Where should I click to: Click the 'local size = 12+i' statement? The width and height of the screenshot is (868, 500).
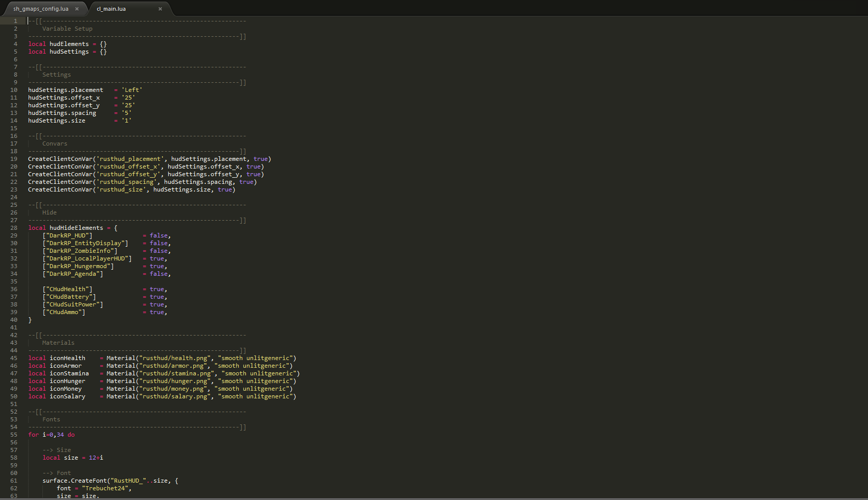(73, 458)
